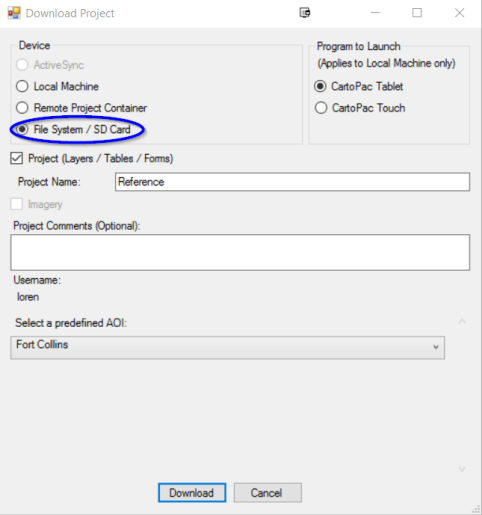Screen dimensions: 482x515
Task: Click into the Project Name field
Action: (292, 182)
